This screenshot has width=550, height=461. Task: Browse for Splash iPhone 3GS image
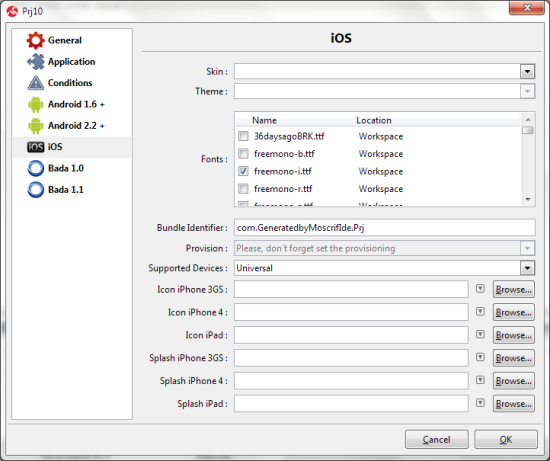514,358
